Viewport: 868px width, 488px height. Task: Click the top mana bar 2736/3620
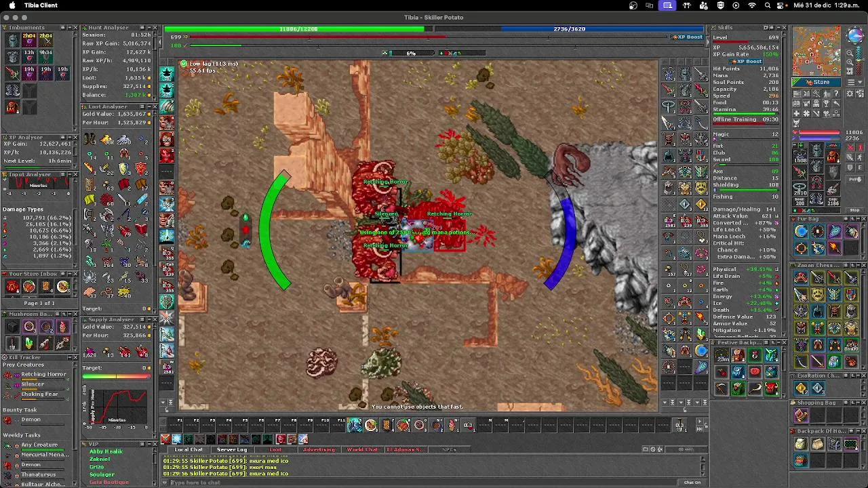[x=570, y=29]
